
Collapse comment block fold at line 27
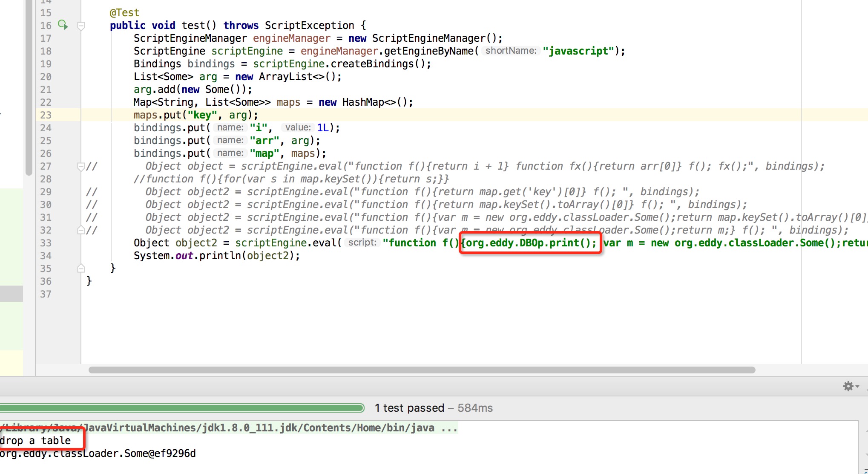click(81, 166)
